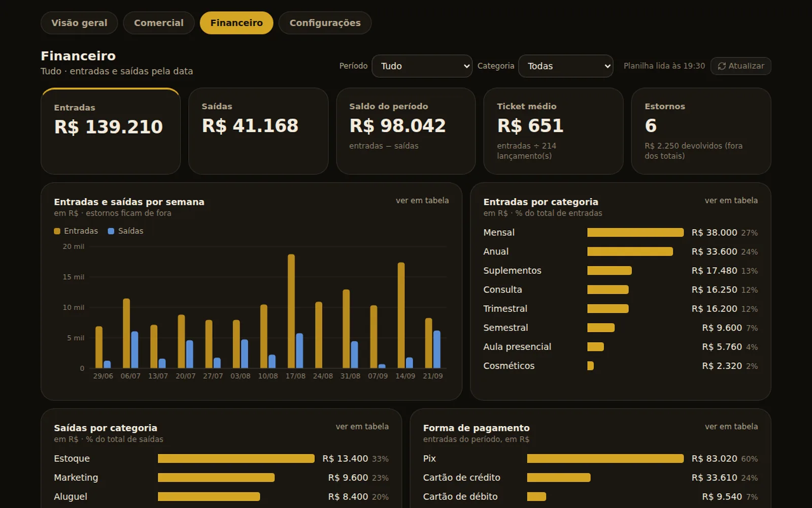Click the 'Financeiro' page heading
Image resolution: width=812 pixels, height=508 pixels.
pyautogui.click(x=78, y=56)
